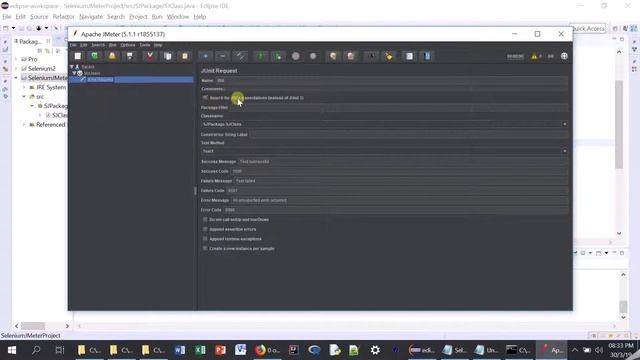Enable Create a new instance per sample checkbox
Image resolution: width=640 pixels, height=360 pixels.
[x=205, y=248]
